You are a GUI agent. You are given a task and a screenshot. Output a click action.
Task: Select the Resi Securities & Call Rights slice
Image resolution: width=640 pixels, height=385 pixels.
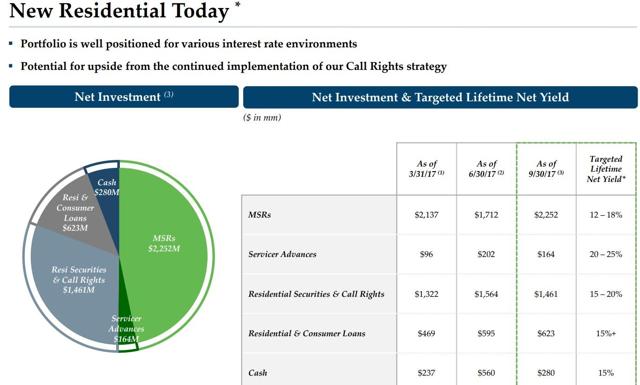pyautogui.click(x=76, y=282)
